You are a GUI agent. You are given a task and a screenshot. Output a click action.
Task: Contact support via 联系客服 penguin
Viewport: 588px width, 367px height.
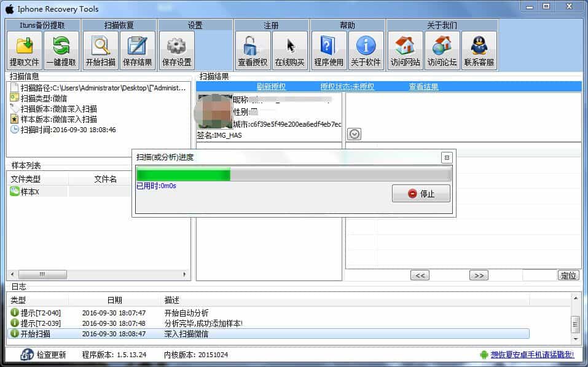479,50
